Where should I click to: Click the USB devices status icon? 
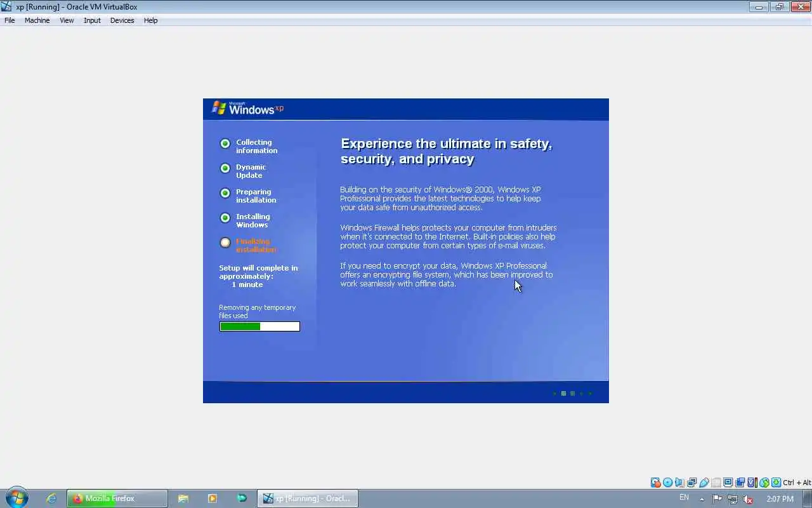pyautogui.click(x=704, y=483)
